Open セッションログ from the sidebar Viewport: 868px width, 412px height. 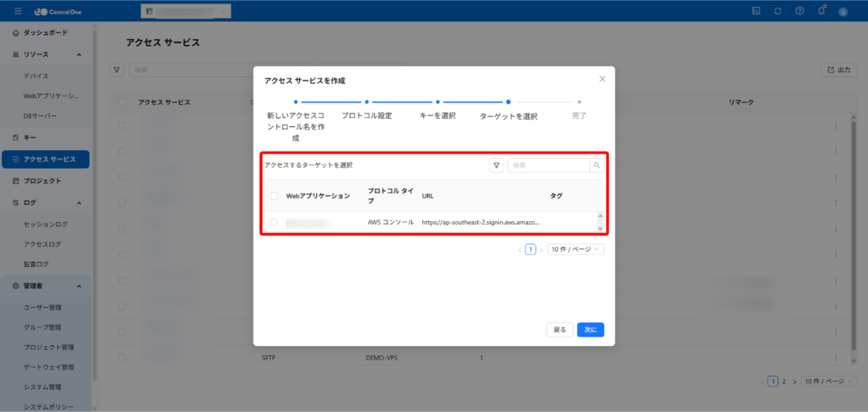coord(46,225)
